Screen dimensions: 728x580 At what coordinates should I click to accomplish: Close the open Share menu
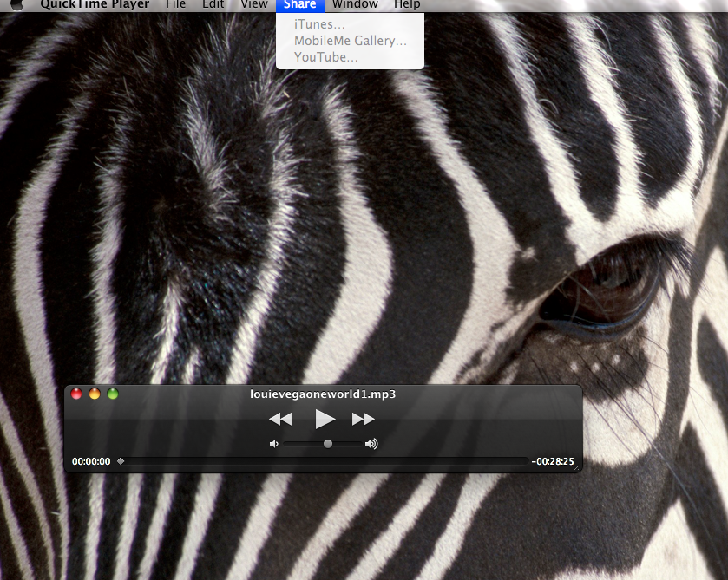[x=299, y=4]
